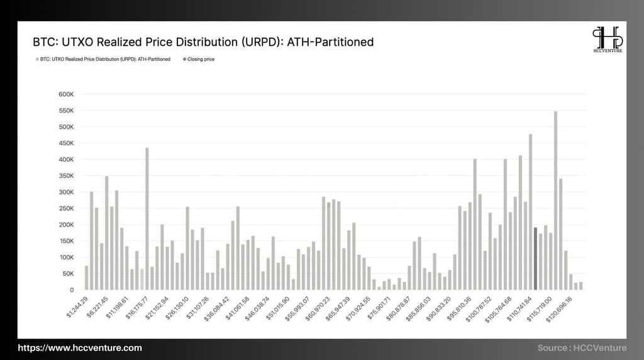Toggle the Closing price legend entry

pos(198,59)
